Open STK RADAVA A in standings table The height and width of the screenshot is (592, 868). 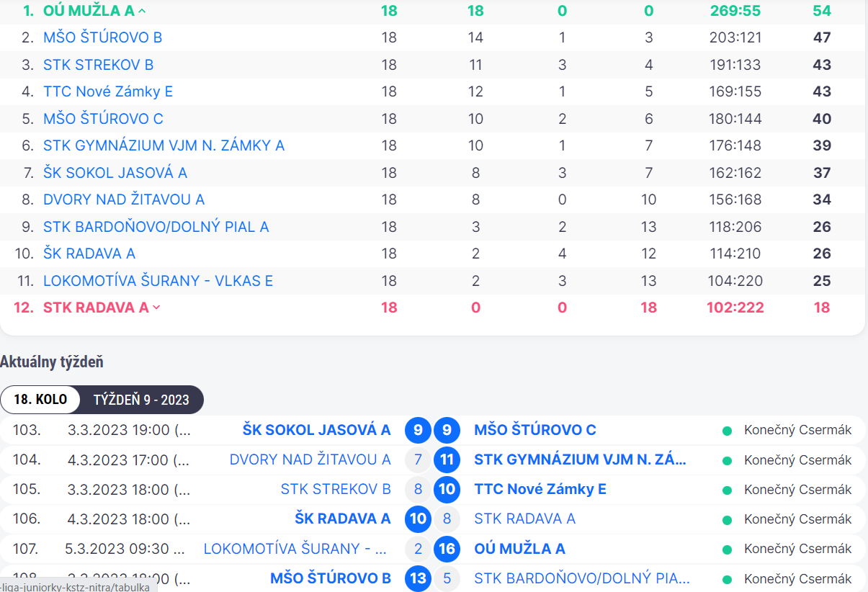[x=96, y=308]
